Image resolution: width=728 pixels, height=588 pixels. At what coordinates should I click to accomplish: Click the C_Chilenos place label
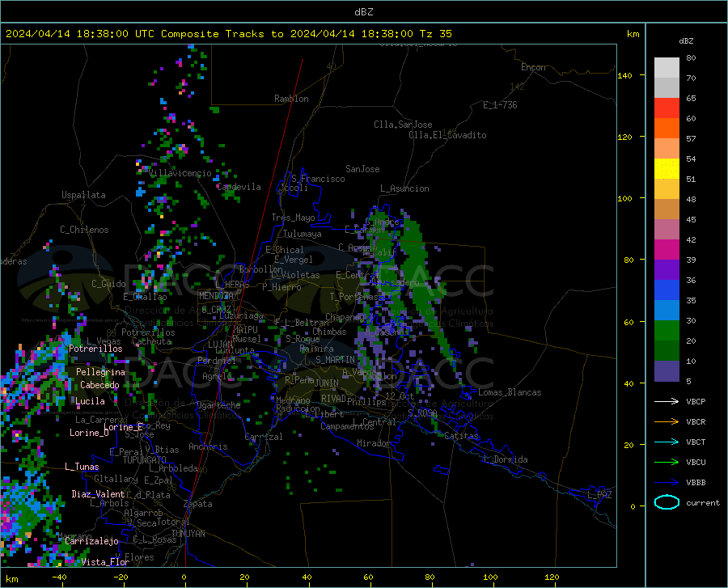[x=84, y=230]
